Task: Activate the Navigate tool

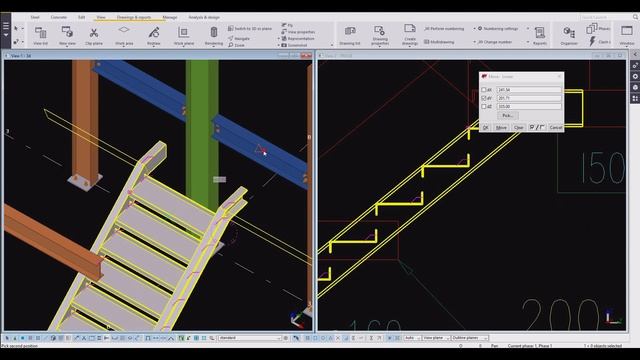Action: pos(239,38)
